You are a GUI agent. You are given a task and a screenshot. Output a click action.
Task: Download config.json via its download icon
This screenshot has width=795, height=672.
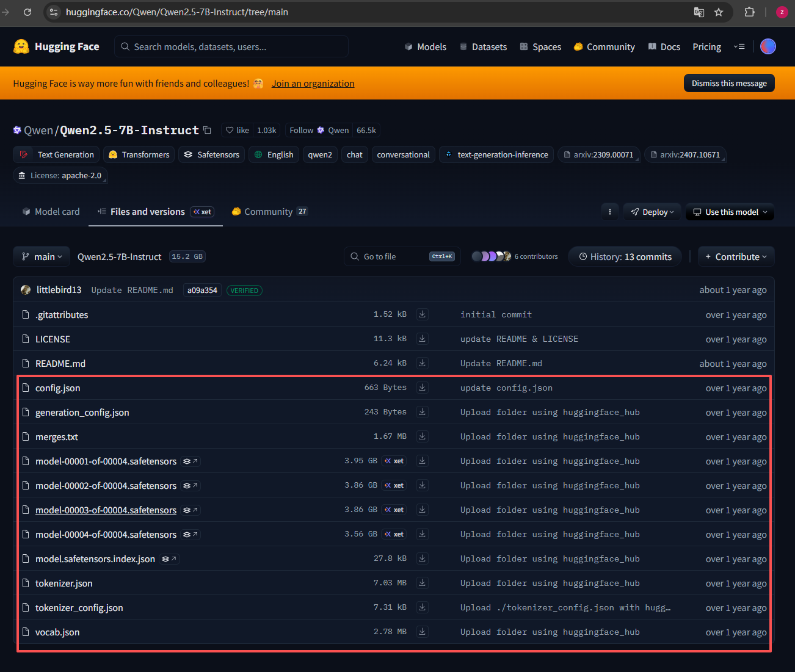click(x=422, y=388)
